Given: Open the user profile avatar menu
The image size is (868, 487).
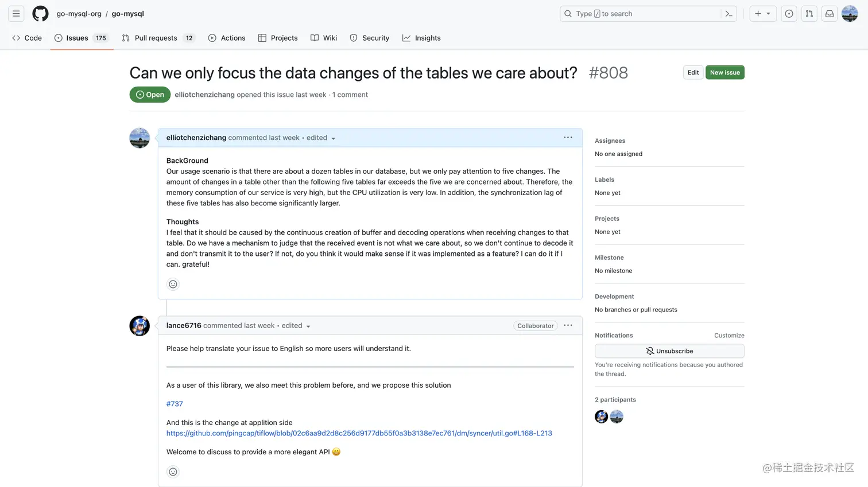Looking at the screenshot, I should 849,14.
